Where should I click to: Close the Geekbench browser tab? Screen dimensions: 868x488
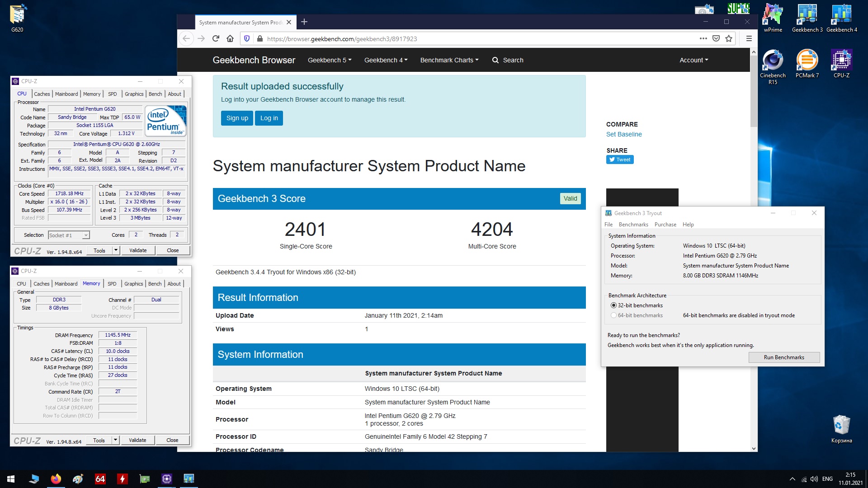[289, 22]
